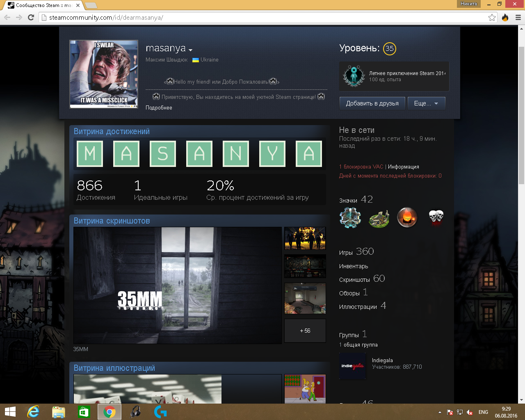Click the muted volume tray icon

click(x=470, y=412)
